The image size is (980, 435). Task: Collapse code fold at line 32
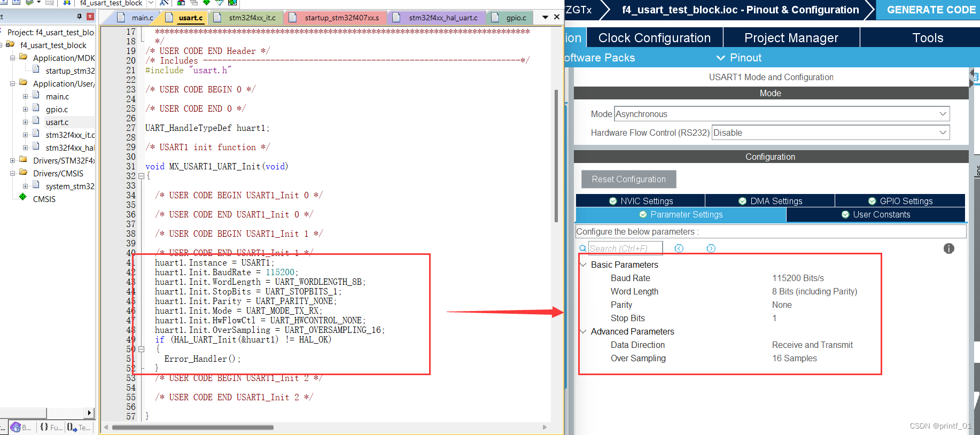(141, 176)
